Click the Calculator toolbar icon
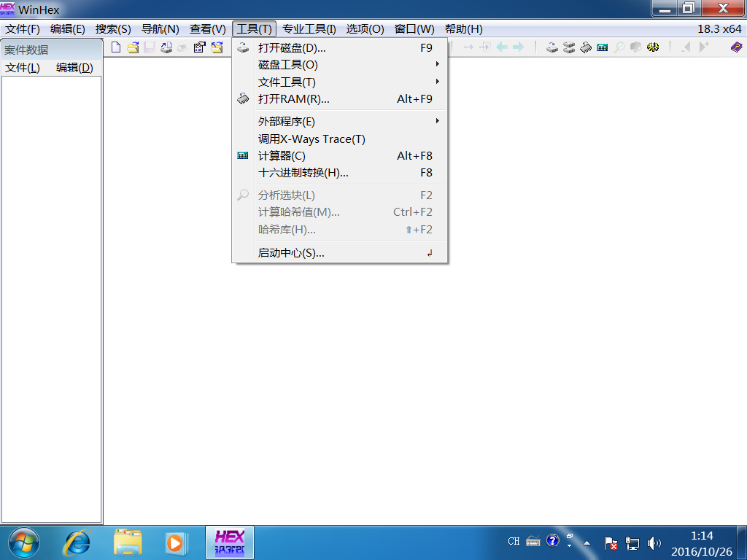 click(602, 47)
